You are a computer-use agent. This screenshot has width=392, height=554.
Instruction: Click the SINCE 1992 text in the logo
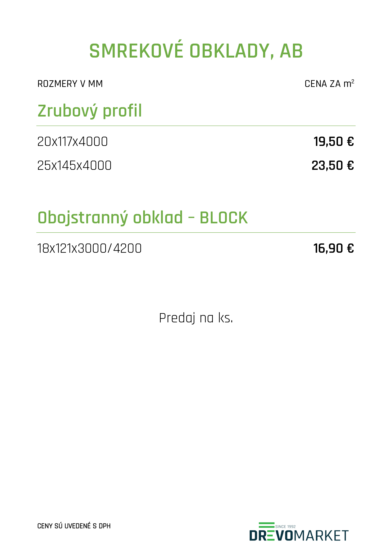click(x=285, y=527)
